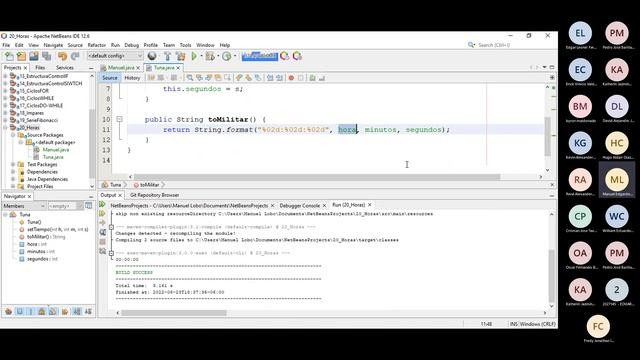Toggle INS insert mode in status bar
The image size is (640, 360).
click(513, 324)
